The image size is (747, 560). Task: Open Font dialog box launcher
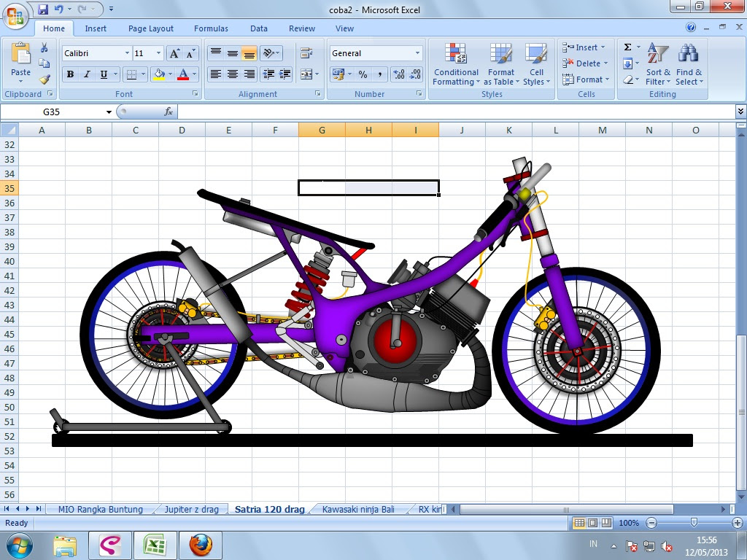196,94
